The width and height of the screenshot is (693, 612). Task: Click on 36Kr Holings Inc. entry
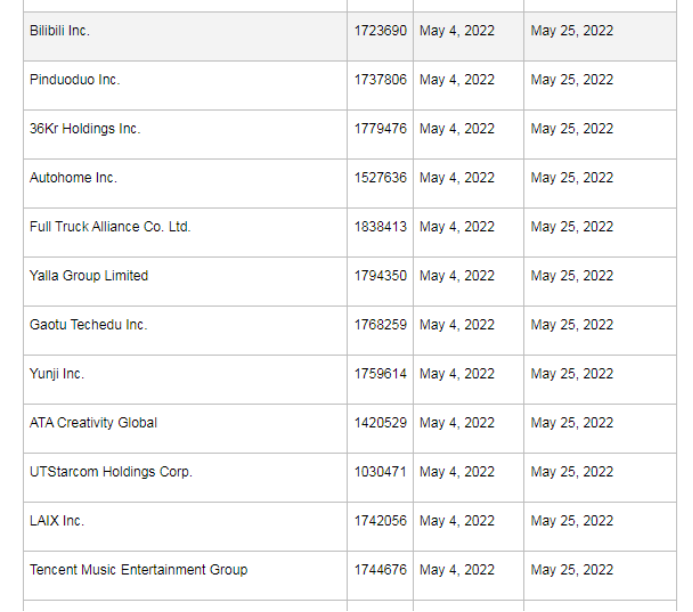tap(85, 129)
